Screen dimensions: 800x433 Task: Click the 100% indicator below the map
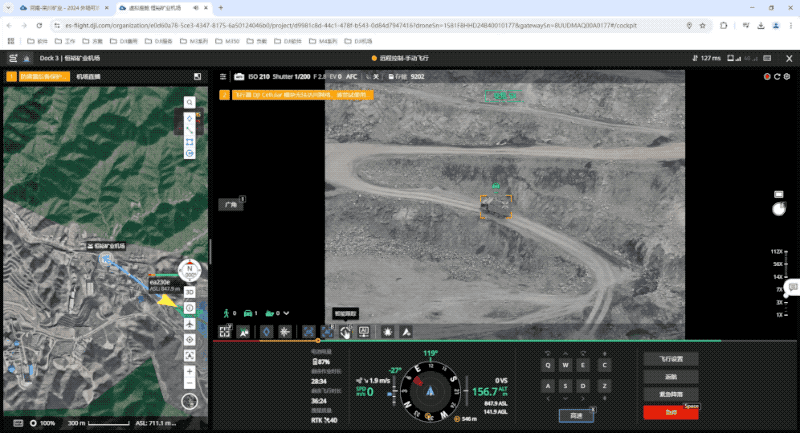43,423
